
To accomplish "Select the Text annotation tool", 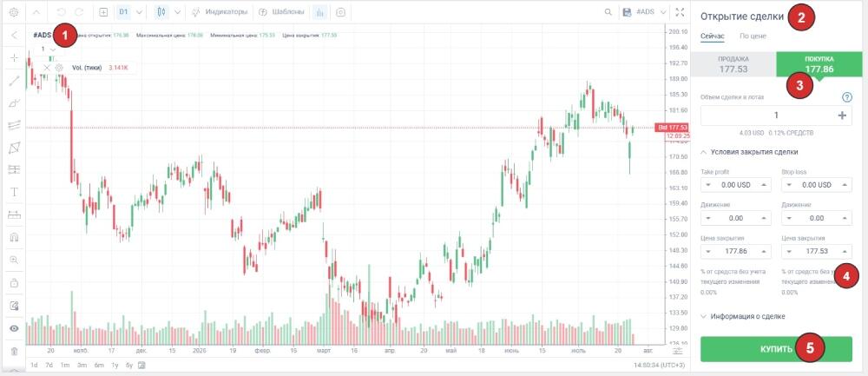I will point(15,192).
